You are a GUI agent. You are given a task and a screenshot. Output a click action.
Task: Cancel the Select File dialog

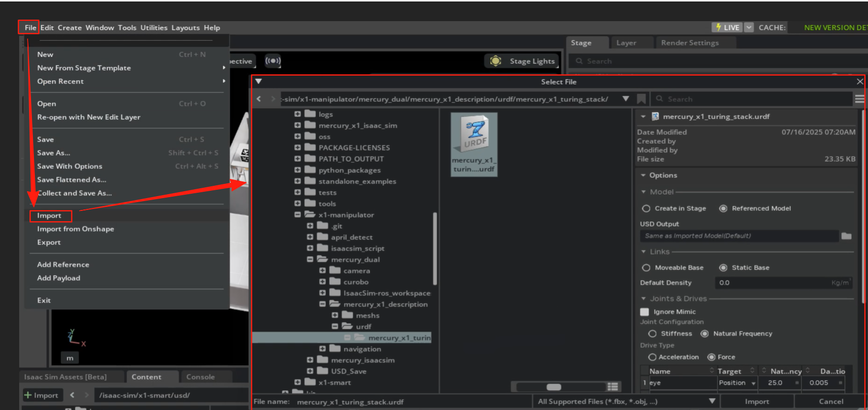pyautogui.click(x=831, y=402)
